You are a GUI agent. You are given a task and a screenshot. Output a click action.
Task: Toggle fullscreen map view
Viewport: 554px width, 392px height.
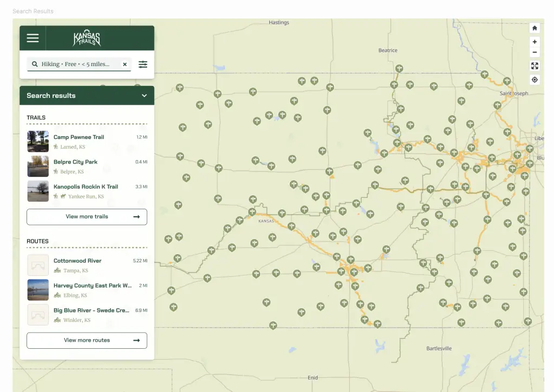click(535, 66)
